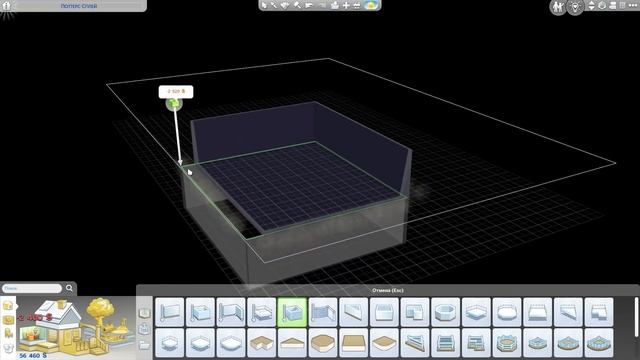Click the folder icon beside the catalog

[x=144, y=345]
